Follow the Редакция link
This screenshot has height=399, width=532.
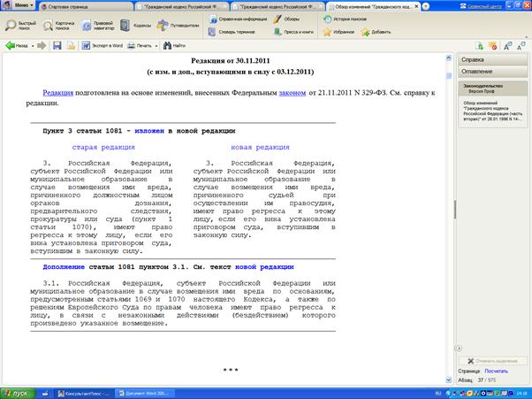click(x=58, y=93)
